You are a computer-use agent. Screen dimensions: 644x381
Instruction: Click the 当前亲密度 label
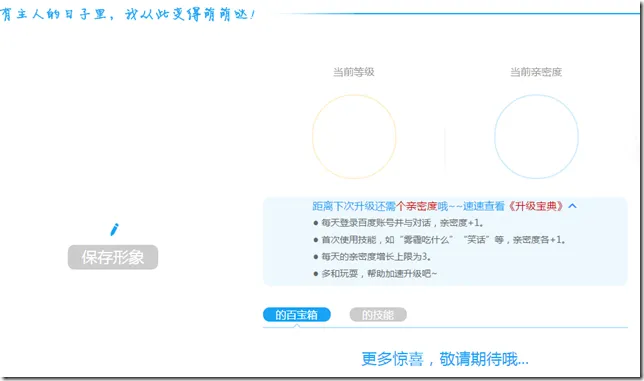coord(536,72)
